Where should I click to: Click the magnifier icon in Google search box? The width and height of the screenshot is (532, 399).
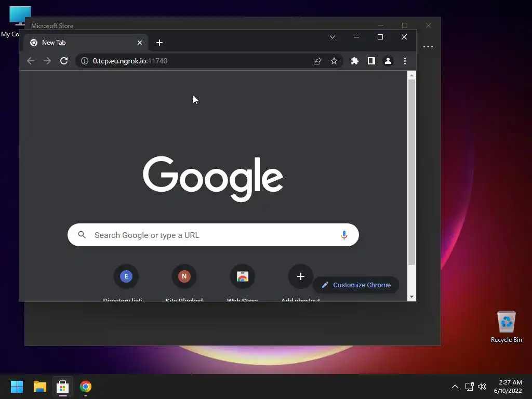pos(82,235)
